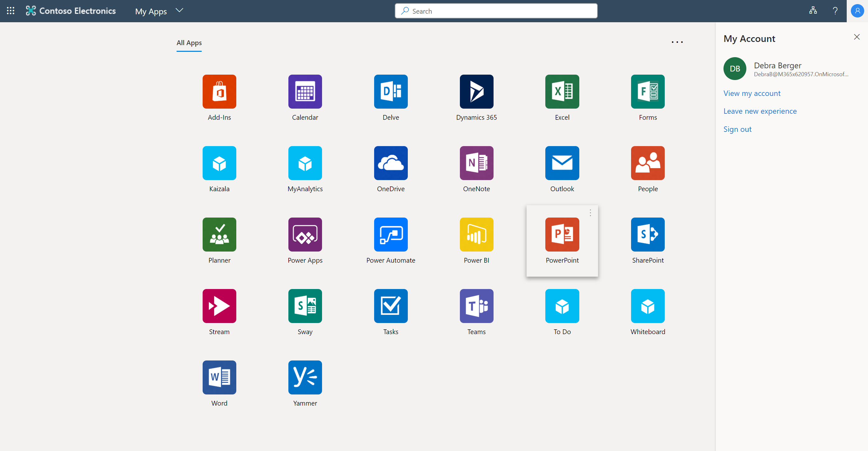
Task: Open the Add-Ins app
Action: [219, 91]
